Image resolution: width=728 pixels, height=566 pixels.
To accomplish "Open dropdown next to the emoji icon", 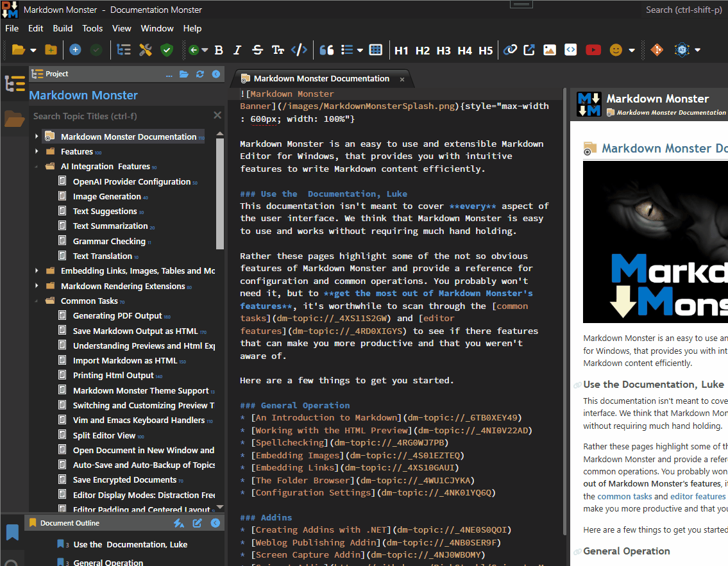I will 632,50.
